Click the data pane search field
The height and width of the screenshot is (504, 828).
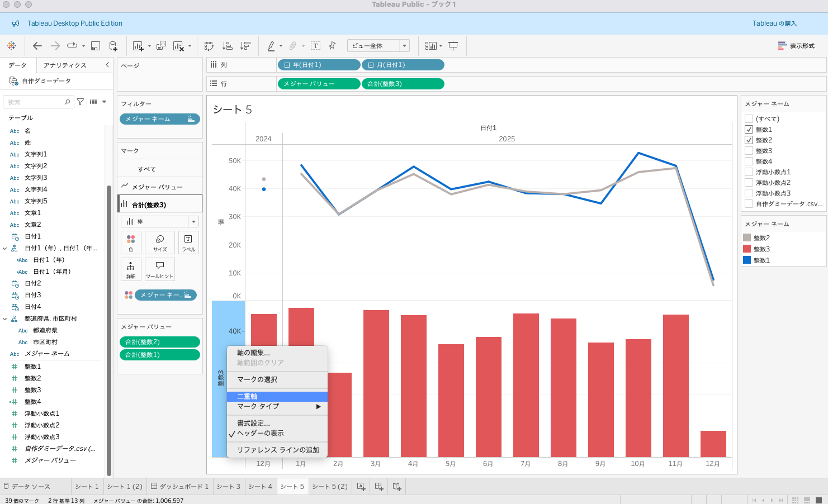tap(36, 102)
